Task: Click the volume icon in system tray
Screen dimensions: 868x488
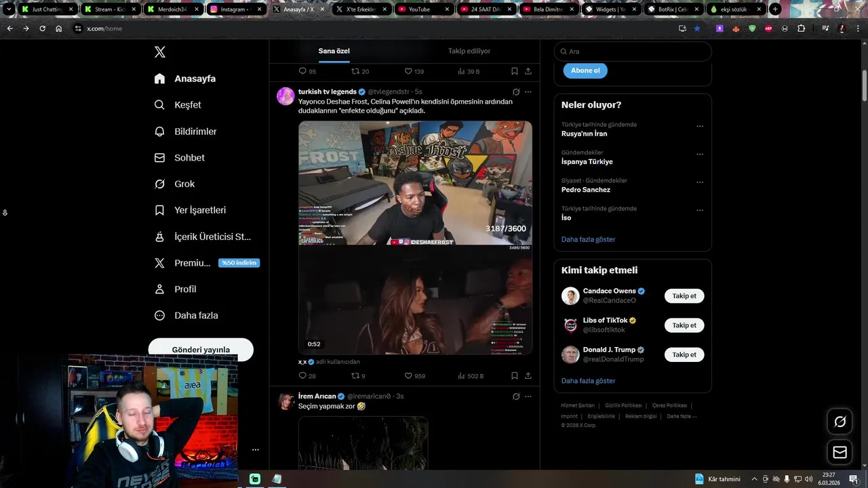Action: point(808,479)
